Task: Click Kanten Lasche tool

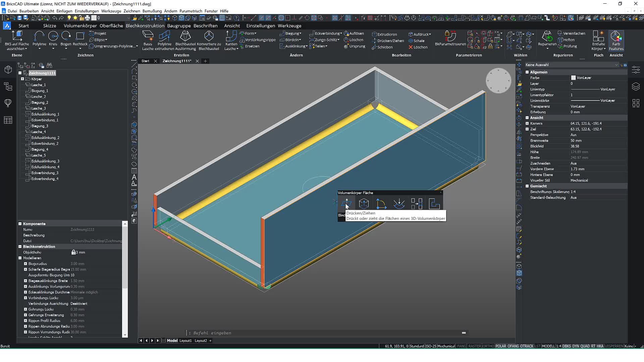Action: 231,40
